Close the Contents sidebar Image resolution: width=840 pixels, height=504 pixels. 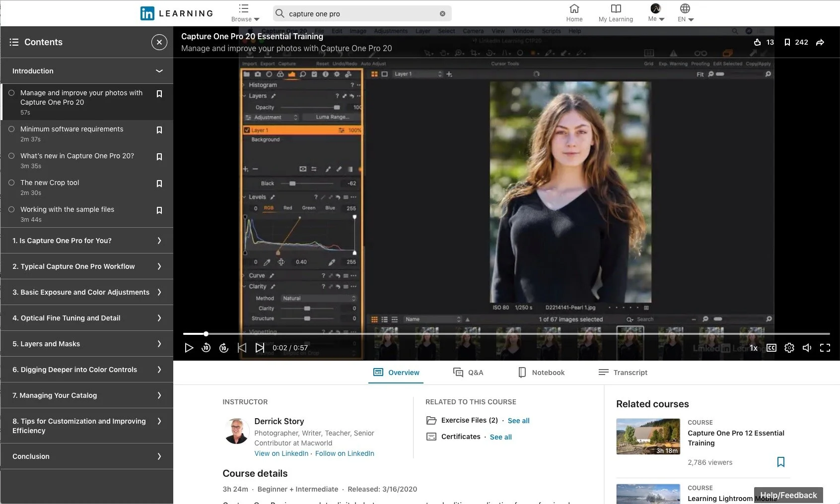[x=159, y=42]
